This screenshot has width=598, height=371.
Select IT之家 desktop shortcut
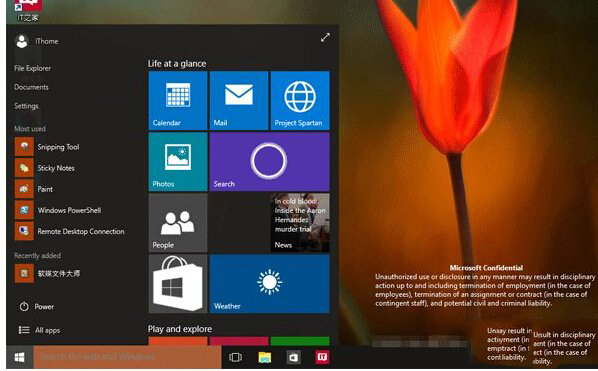(x=27, y=10)
